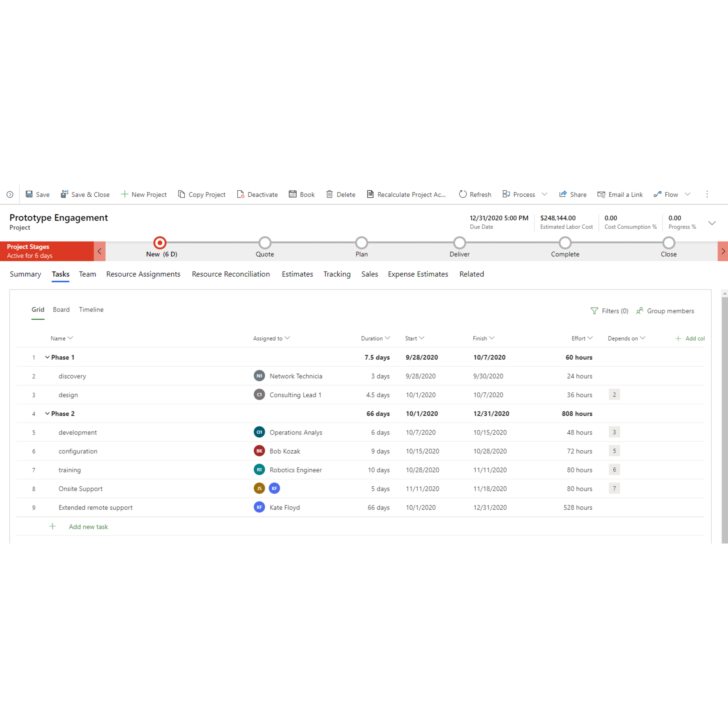Open the Duration column dropdown

[387, 338]
